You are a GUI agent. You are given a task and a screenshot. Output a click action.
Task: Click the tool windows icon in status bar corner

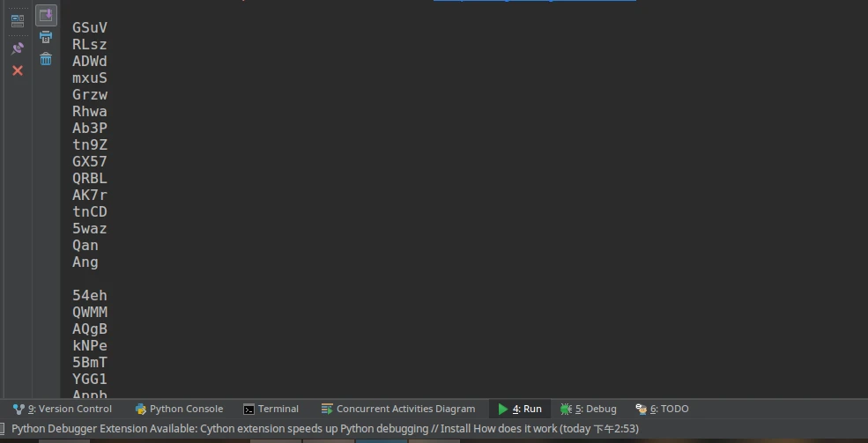pyautogui.click(x=3, y=429)
